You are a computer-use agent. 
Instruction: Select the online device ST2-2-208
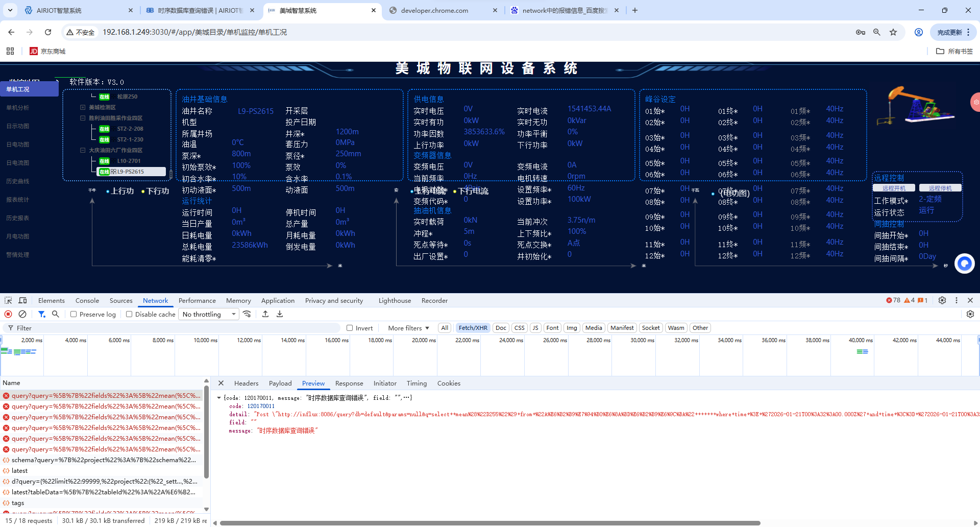pyautogui.click(x=120, y=129)
